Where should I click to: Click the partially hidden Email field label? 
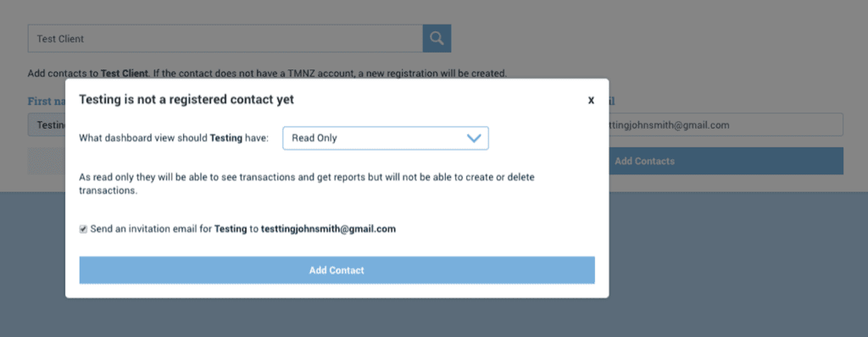(x=612, y=102)
